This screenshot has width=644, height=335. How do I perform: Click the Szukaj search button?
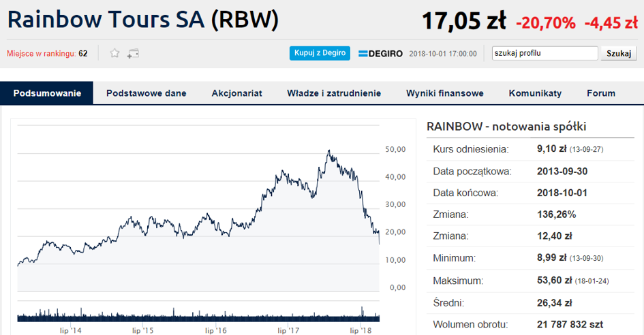click(618, 53)
